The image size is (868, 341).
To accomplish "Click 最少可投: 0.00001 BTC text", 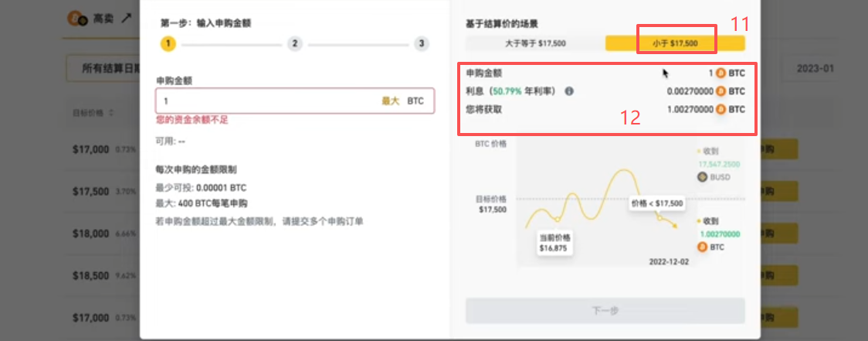I will 202,188.
